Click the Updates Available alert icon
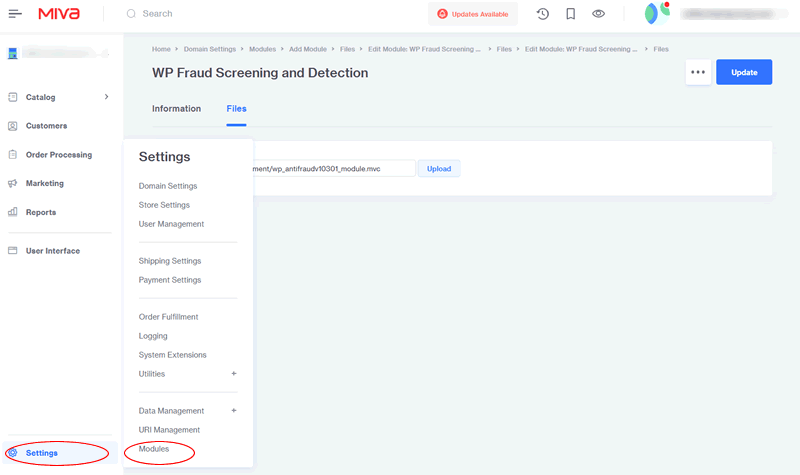 click(x=442, y=14)
